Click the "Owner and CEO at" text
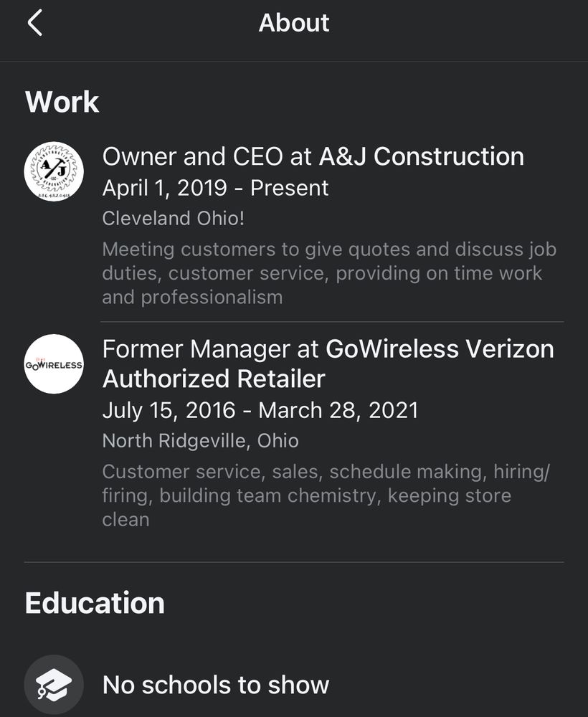The width and height of the screenshot is (588, 717). pos(208,156)
